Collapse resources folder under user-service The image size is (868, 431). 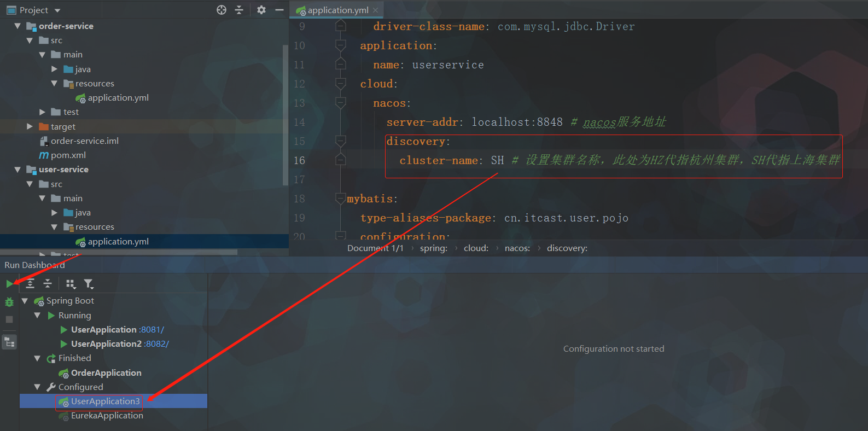(54, 227)
